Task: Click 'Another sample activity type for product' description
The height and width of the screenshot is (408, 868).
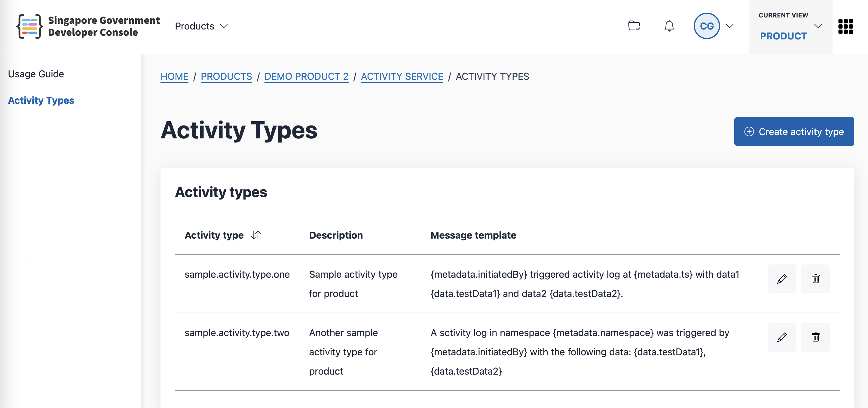Action: [x=344, y=352]
